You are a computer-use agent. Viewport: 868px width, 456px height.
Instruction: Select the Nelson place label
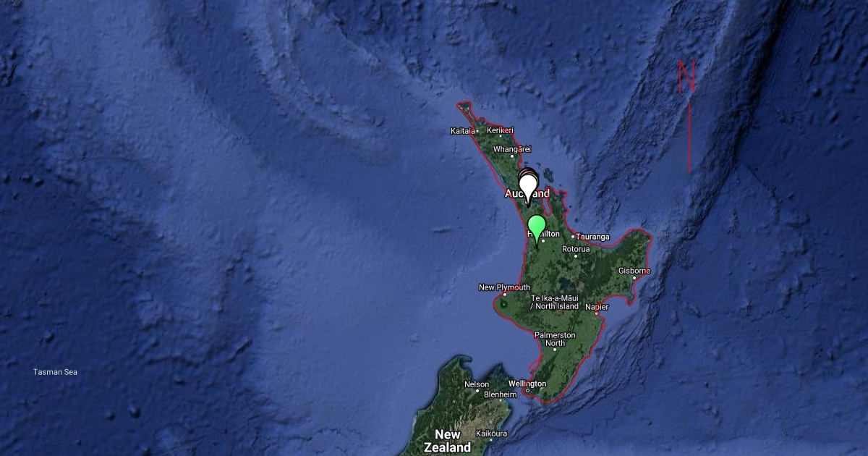pos(477,384)
